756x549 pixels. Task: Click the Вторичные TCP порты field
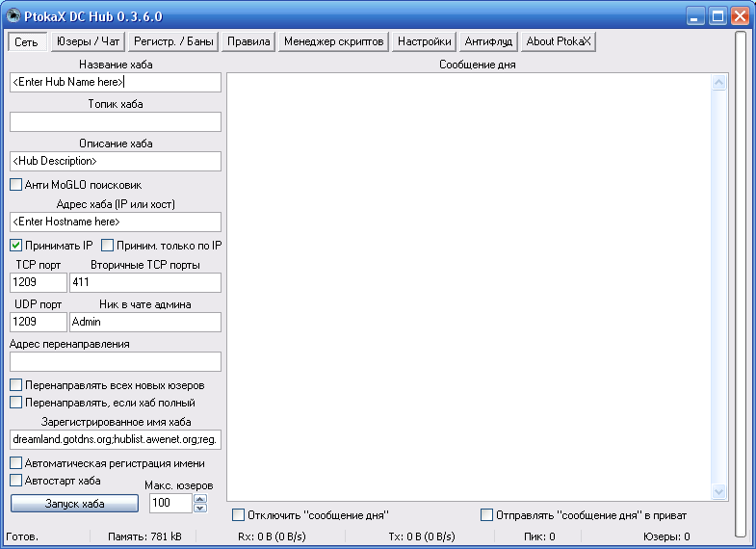click(x=145, y=282)
